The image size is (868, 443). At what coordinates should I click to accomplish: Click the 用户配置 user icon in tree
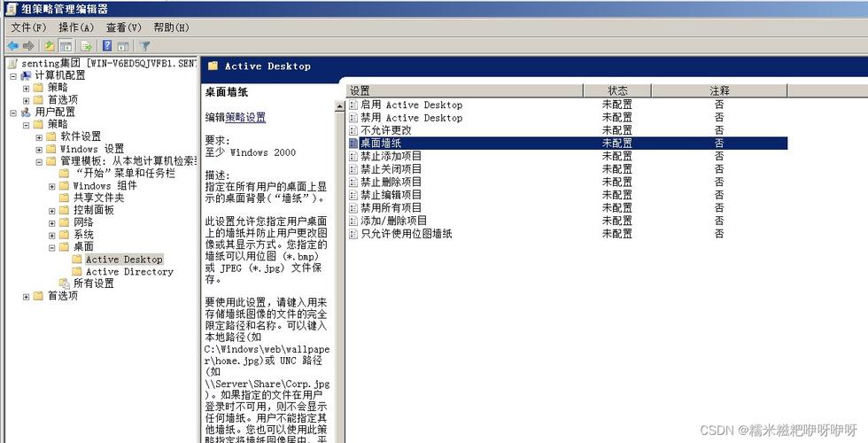pos(26,112)
